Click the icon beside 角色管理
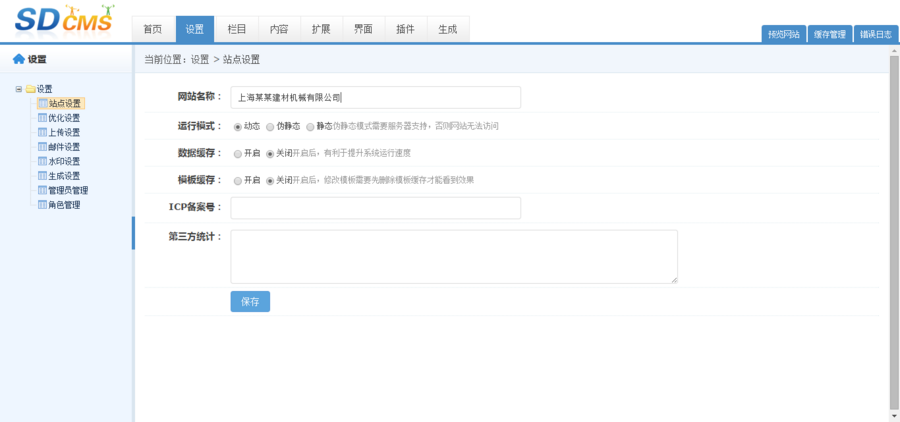 click(42, 204)
